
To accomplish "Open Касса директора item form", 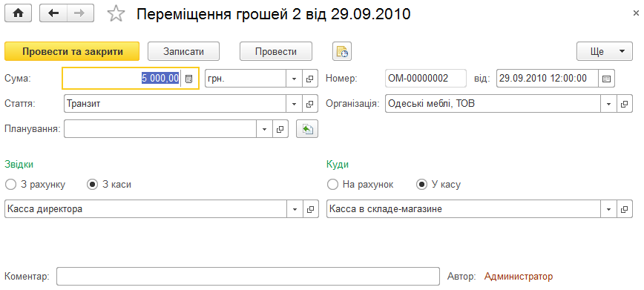I will coord(310,209).
